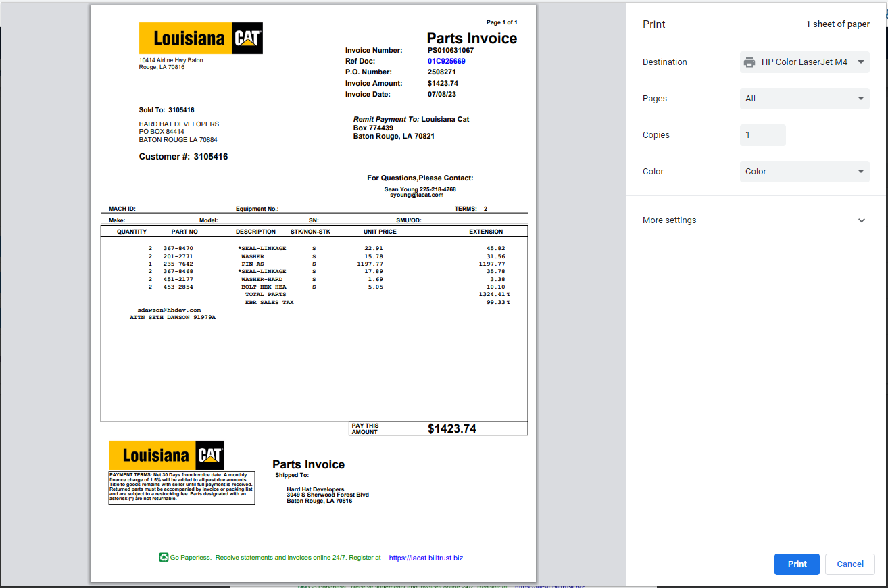
Task: Open the Pages dropdown set to All
Action: click(x=804, y=99)
